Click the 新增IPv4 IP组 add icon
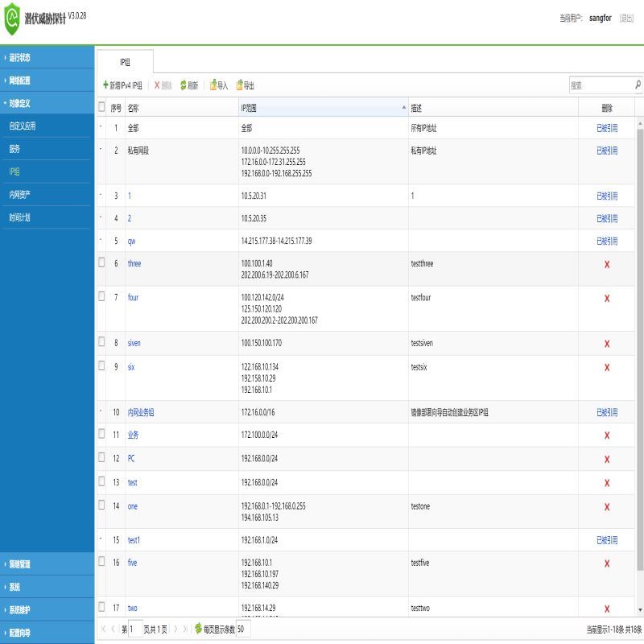Screen dimensions: 644x644 pos(106,84)
